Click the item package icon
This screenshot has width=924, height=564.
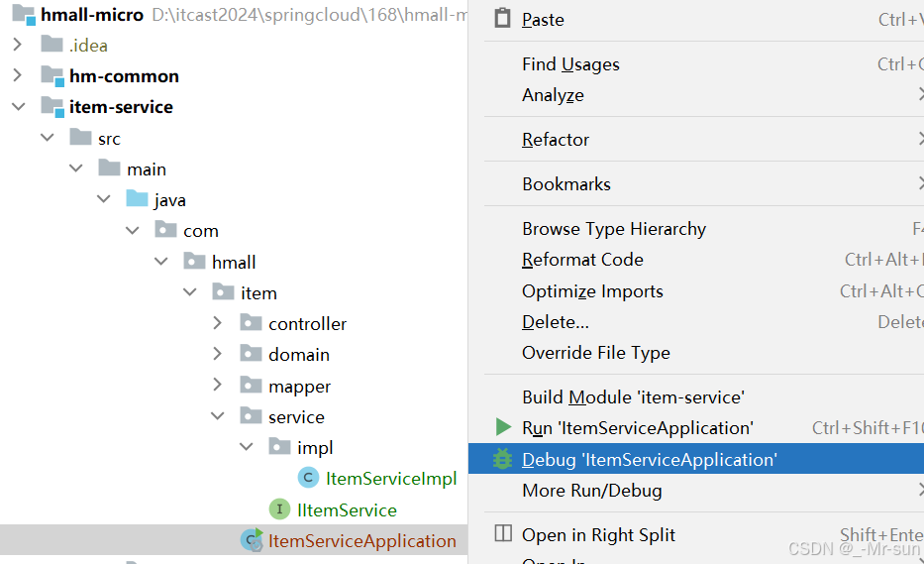pyautogui.click(x=223, y=291)
